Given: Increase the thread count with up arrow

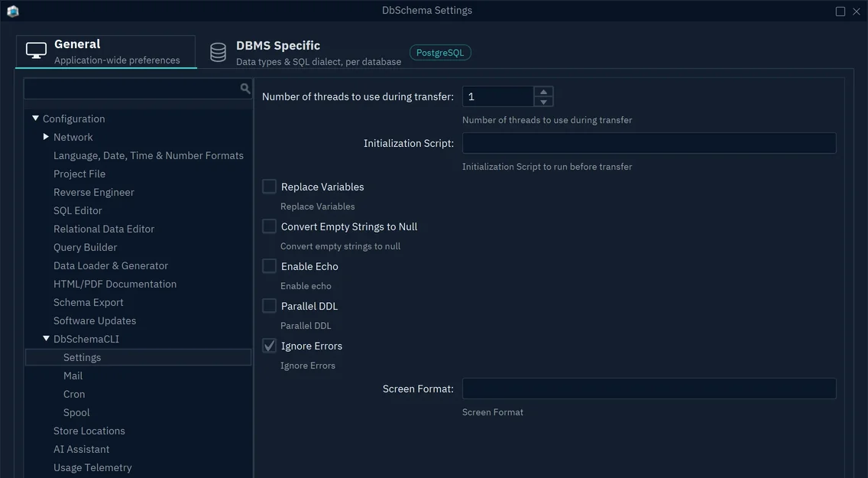Looking at the screenshot, I should [543, 92].
